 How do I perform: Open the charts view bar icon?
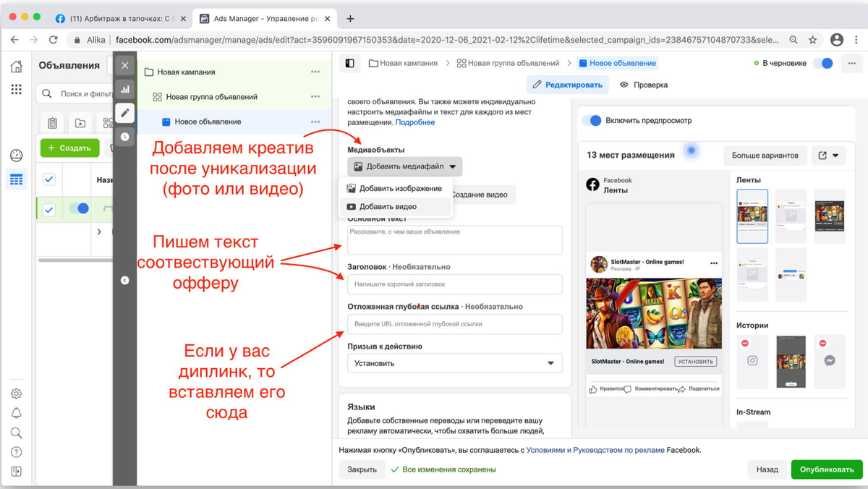click(125, 90)
